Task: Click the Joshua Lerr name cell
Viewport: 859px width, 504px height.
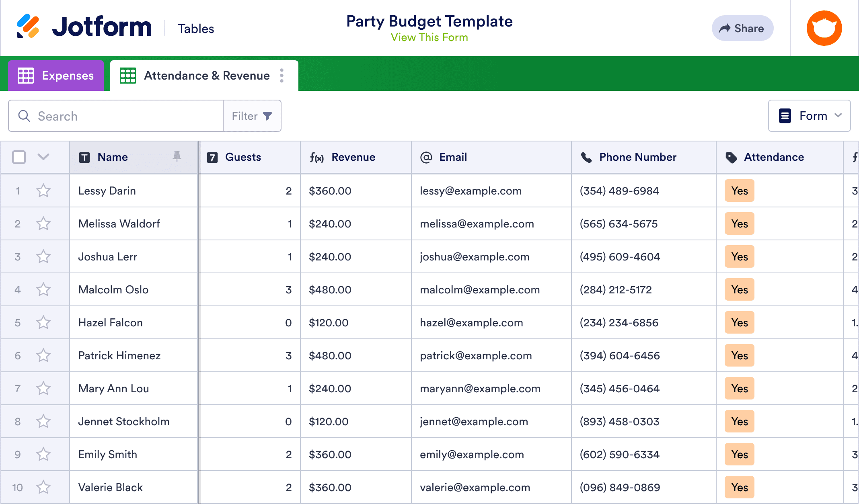Action: click(134, 256)
